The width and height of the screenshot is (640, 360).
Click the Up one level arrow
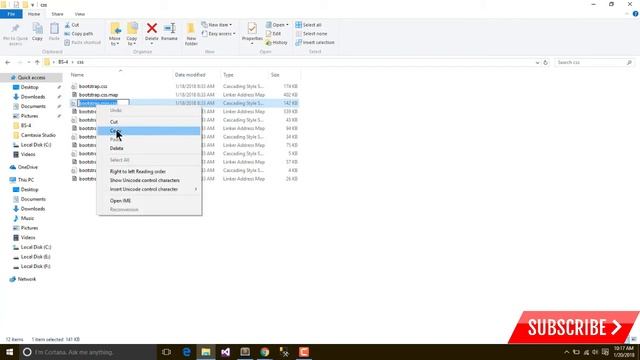pyautogui.click(x=37, y=62)
